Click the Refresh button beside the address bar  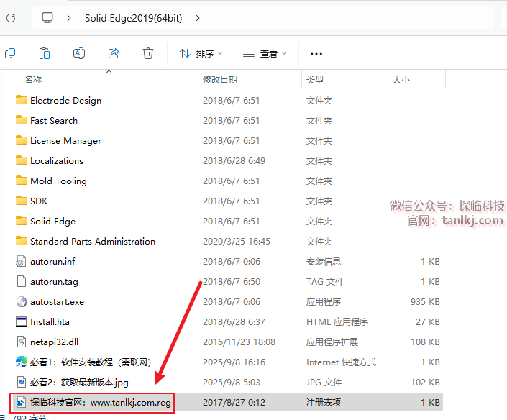point(10,17)
